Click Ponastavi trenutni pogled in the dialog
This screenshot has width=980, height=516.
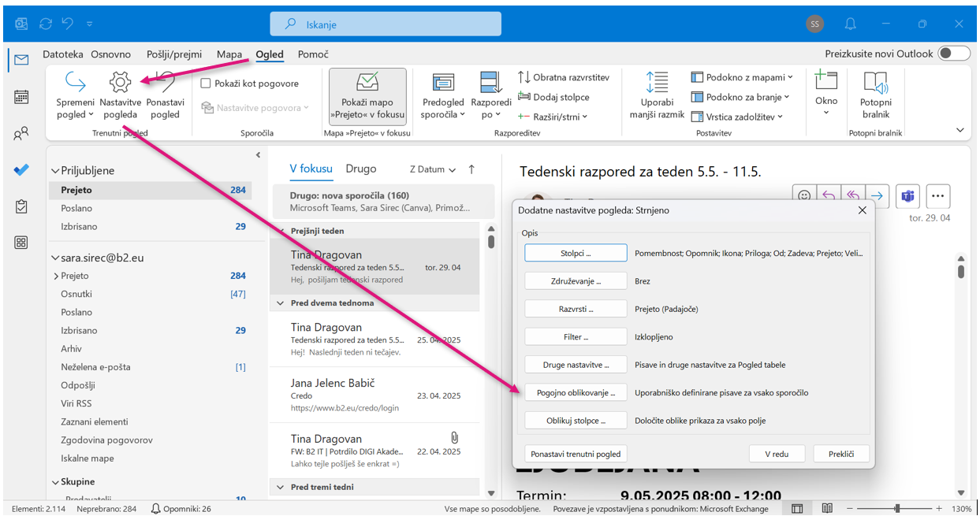[x=576, y=454]
